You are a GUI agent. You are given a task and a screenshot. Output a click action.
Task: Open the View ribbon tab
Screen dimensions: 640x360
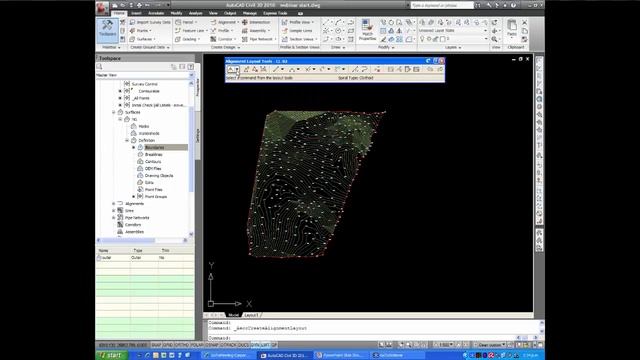[213, 13]
